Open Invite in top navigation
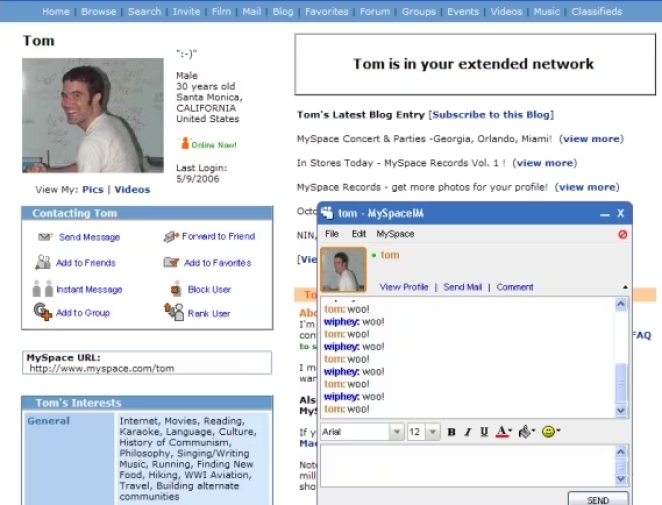The height and width of the screenshot is (505, 662). click(186, 11)
